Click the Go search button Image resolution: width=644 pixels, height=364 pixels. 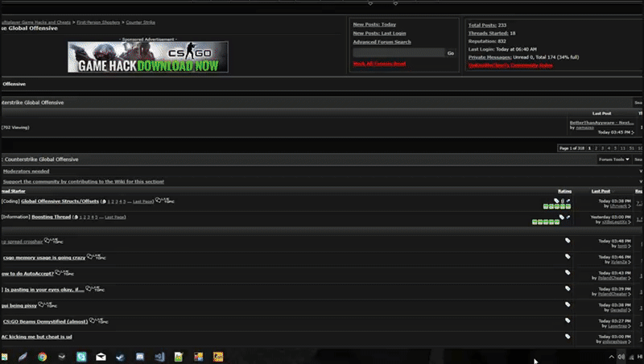click(451, 53)
